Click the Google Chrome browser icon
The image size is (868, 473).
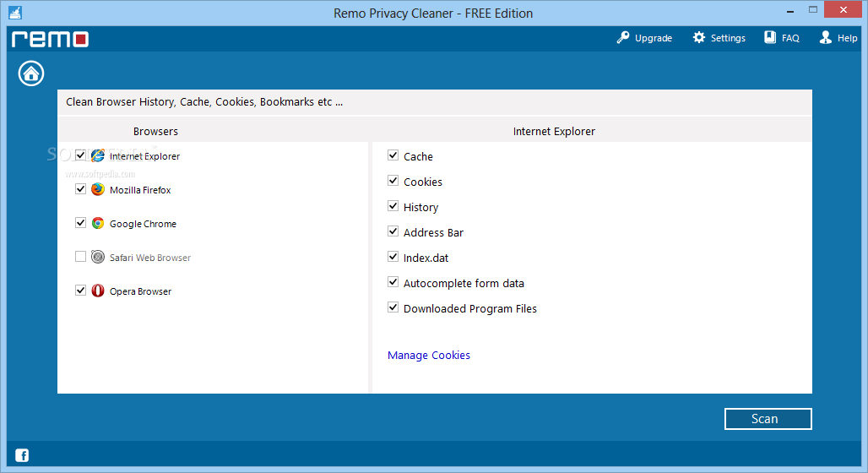98,223
